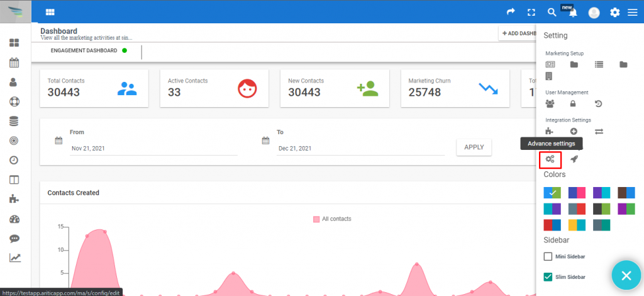Open the Marketing Churn card

(x=455, y=88)
